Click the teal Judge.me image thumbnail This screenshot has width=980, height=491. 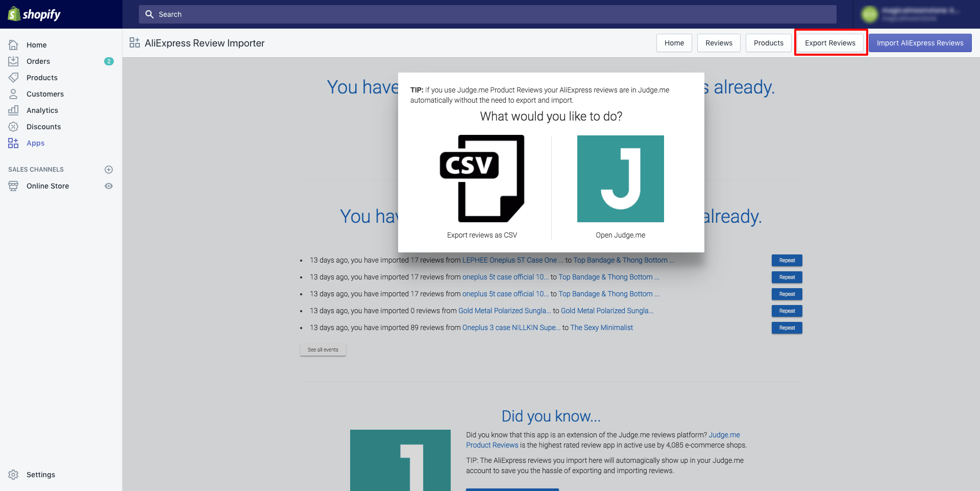pyautogui.click(x=400, y=460)
